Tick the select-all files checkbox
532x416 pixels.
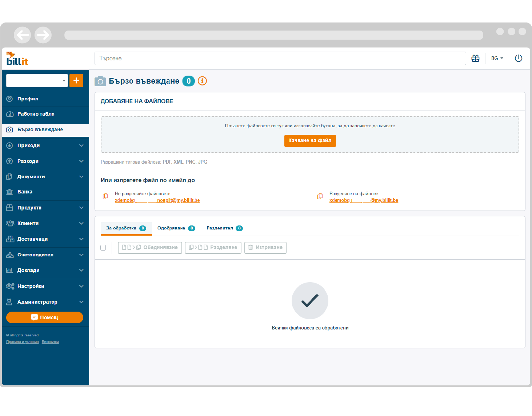[x=103, y=248]
